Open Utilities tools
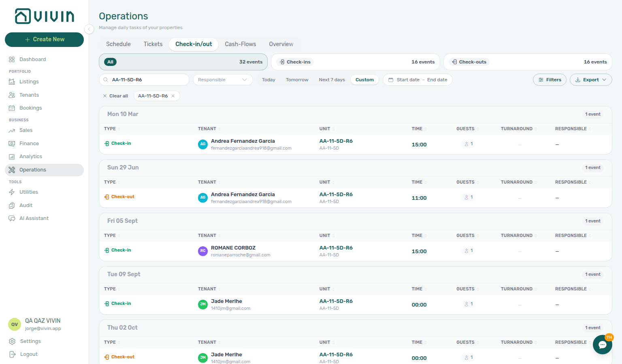Screen dimensions: 622x364 pos(44,192)
